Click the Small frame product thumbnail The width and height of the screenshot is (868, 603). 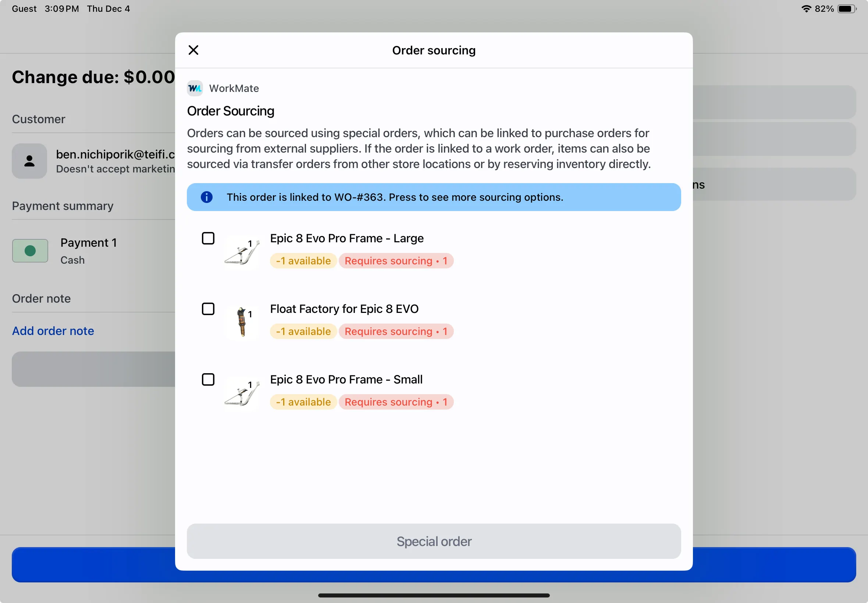point(242,393)
